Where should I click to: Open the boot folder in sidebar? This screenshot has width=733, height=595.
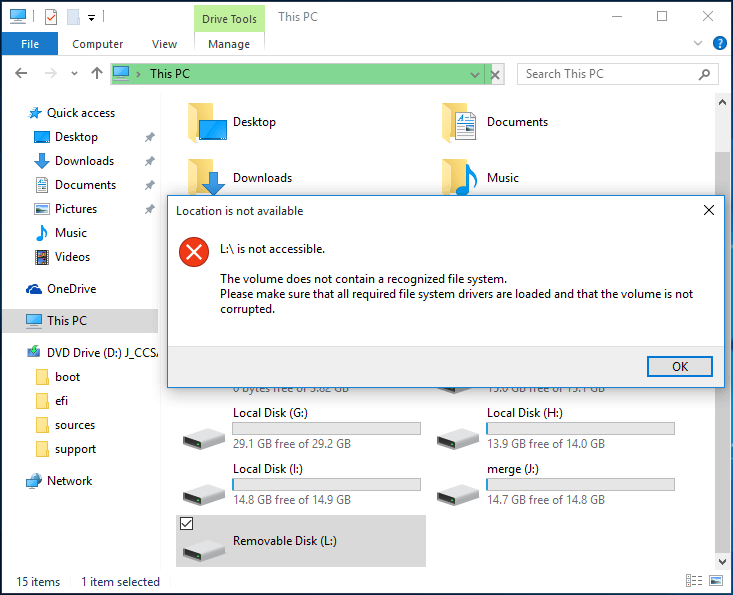pos(67,377)
